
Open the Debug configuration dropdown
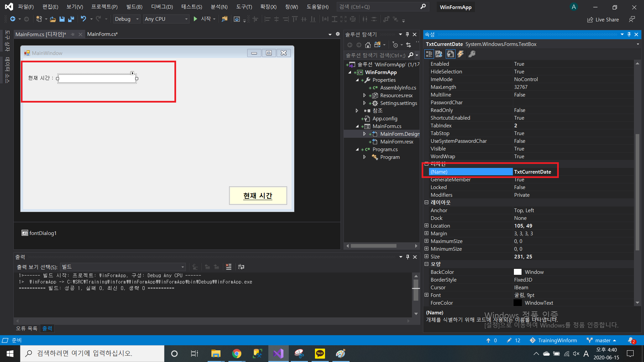127,19
